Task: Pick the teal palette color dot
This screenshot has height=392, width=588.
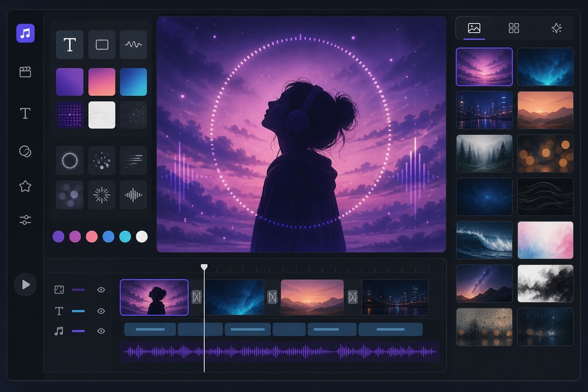Action: (125, 236)
